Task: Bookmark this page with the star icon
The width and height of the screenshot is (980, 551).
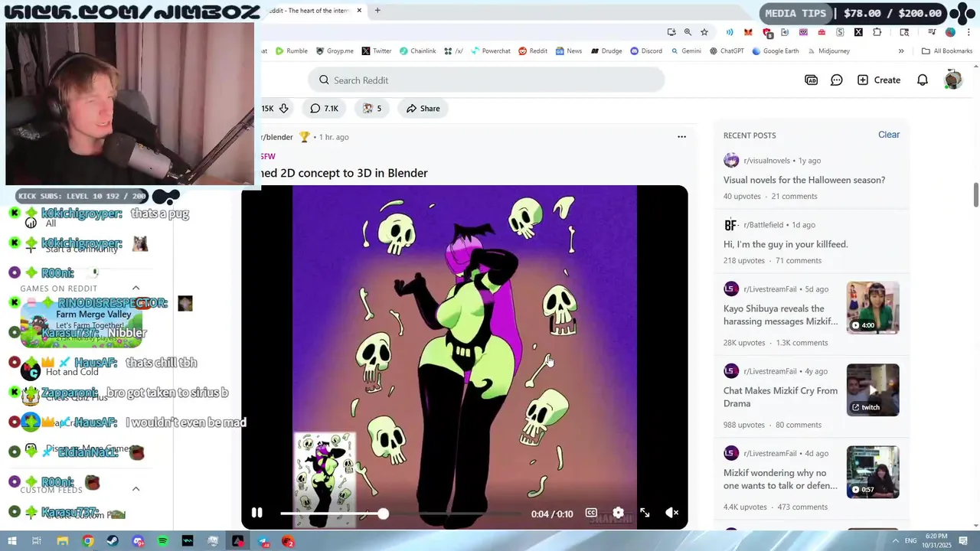Action: pyautogui.click(x=704, y=32)
